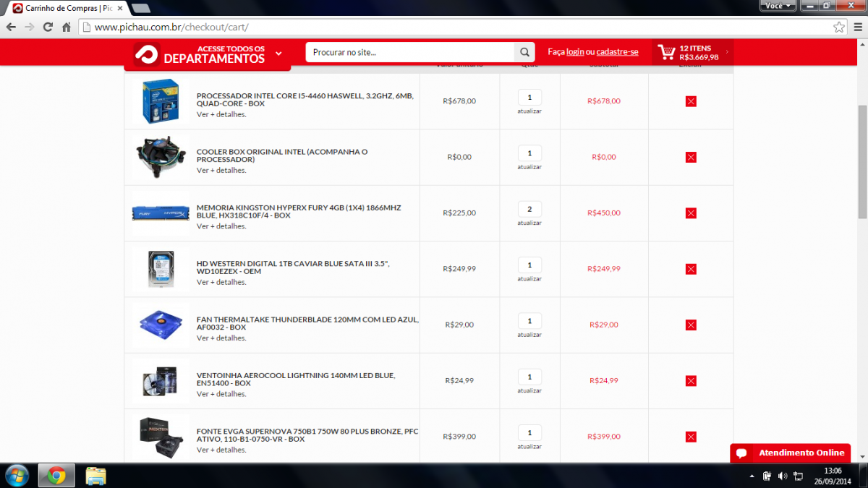Screen dimensions: 868x488
Task: Delete the EVGA Supernova 750B1 power supply
Action: click(691, 437)
